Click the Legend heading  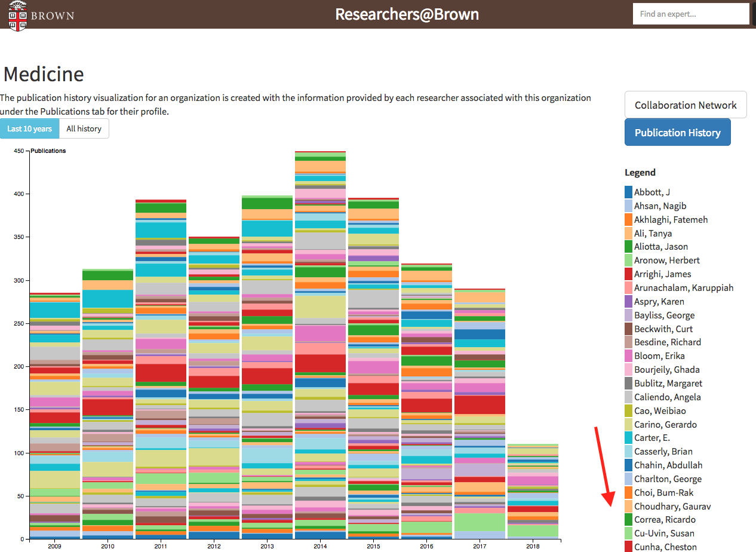640,173
